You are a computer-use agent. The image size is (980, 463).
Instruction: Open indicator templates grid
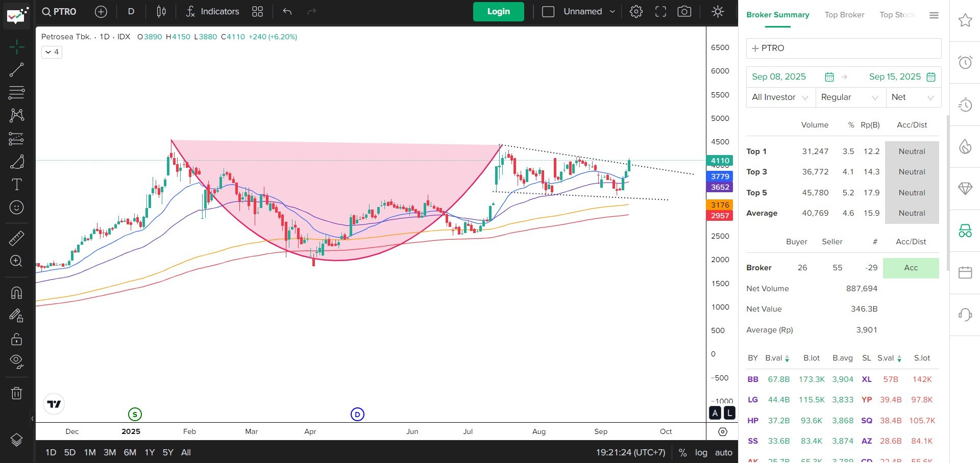point(257,12)
